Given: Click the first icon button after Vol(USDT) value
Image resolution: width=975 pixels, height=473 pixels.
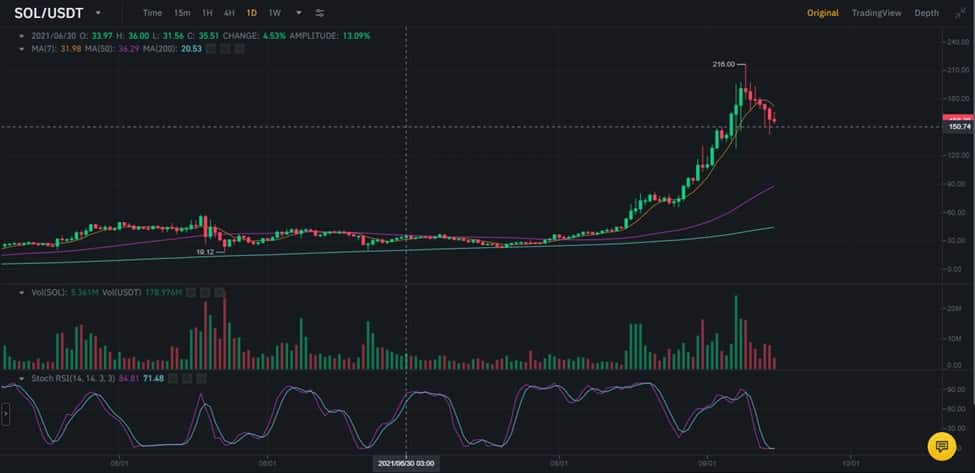Looking at the screenshot, I should 192,292.
